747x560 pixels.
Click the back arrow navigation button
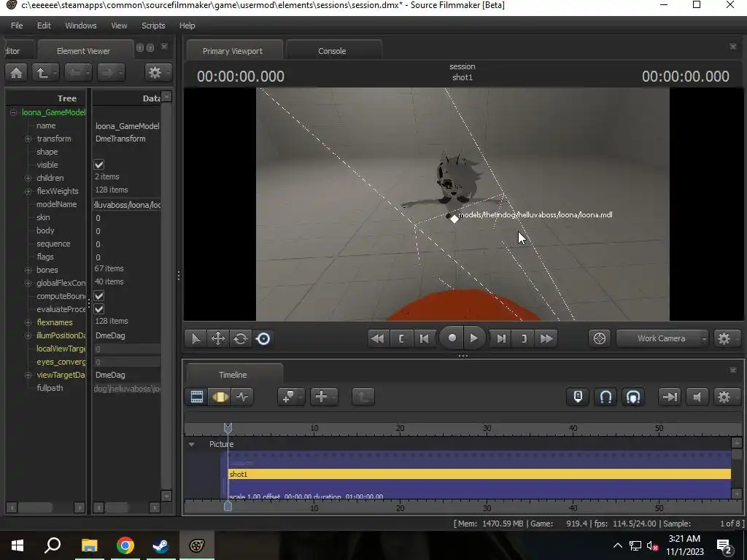click(x=77, y=72)
